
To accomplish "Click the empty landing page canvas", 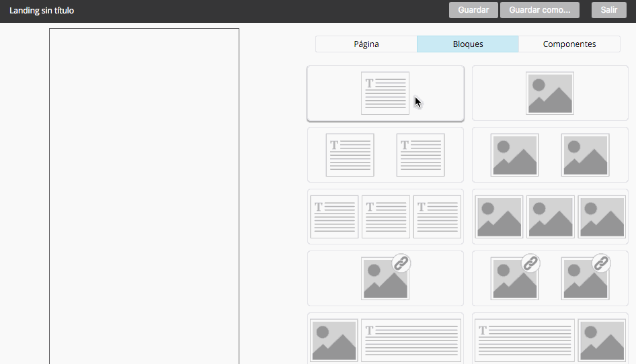I will [144, 195].
